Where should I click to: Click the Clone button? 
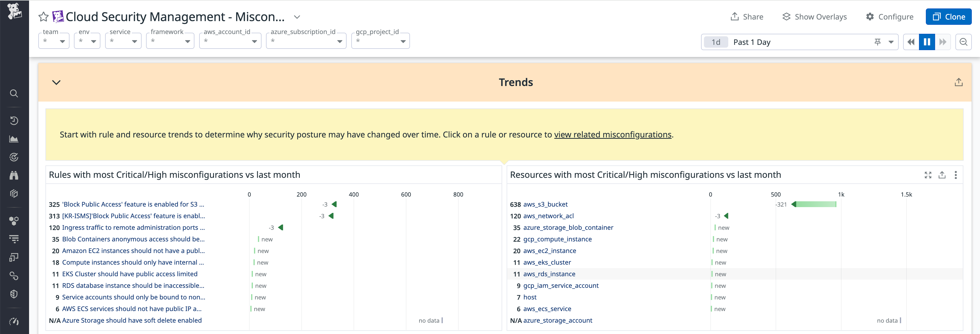(x=948, y=17)
